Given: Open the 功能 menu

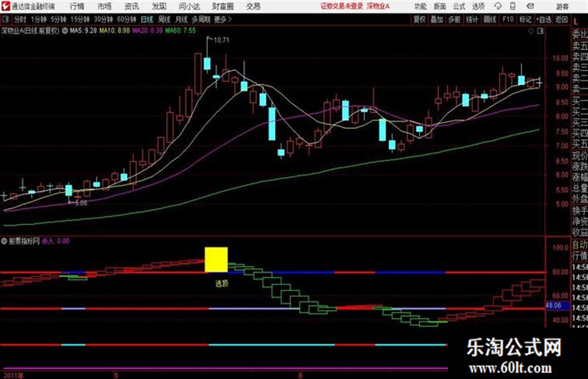Looking at the screenshot, I should click(x=421, y=6).
